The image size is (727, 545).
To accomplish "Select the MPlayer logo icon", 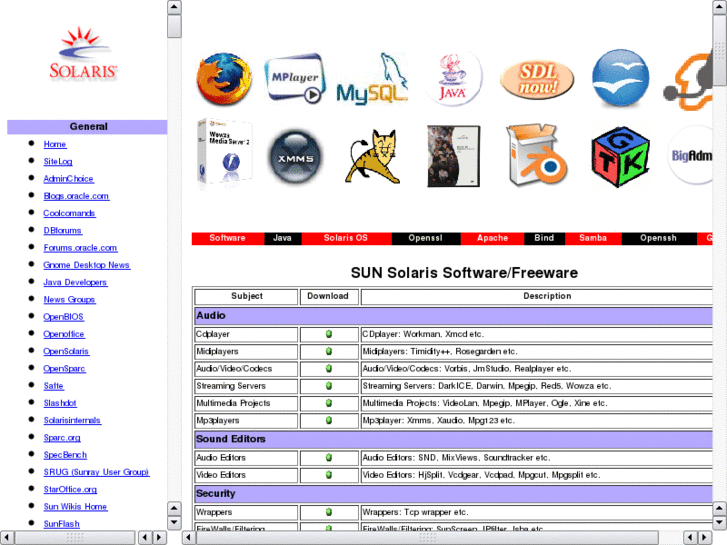I will coord(294,78).
